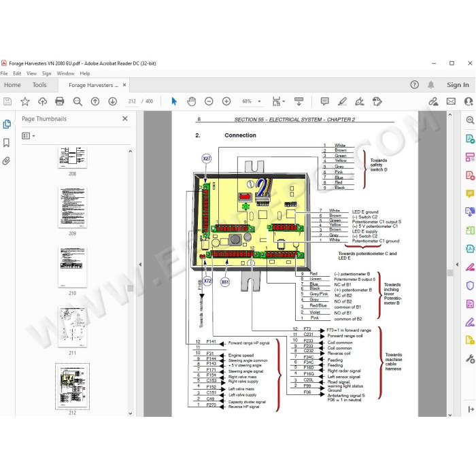Open the user account icon
Screen dimensions: 476x476
point(469,101)
